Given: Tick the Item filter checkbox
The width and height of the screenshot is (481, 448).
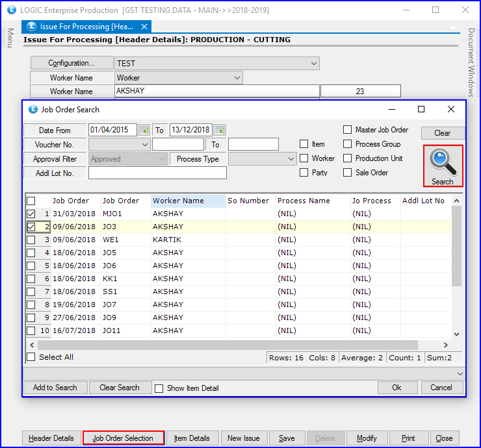Looking at the screenshot, I should coord(304,144).
